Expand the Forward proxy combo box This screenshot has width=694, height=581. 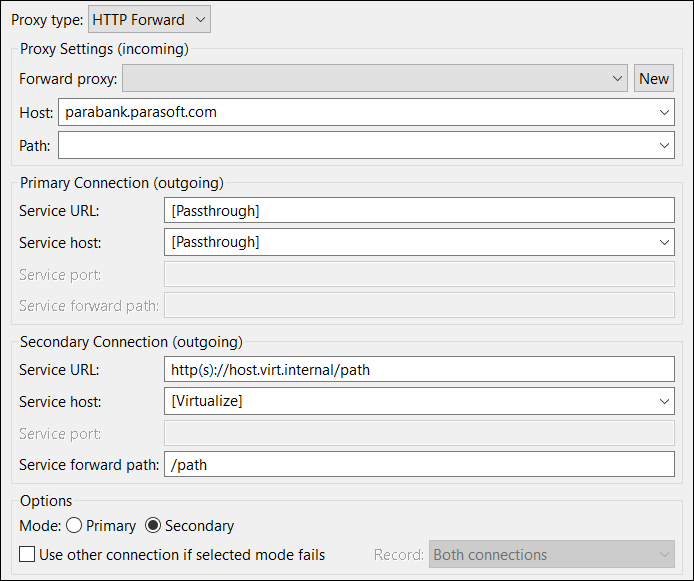coord(374,78)
